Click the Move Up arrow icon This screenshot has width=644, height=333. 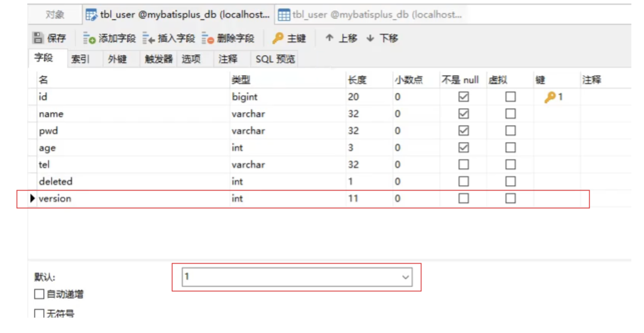[x=329, y=38]
